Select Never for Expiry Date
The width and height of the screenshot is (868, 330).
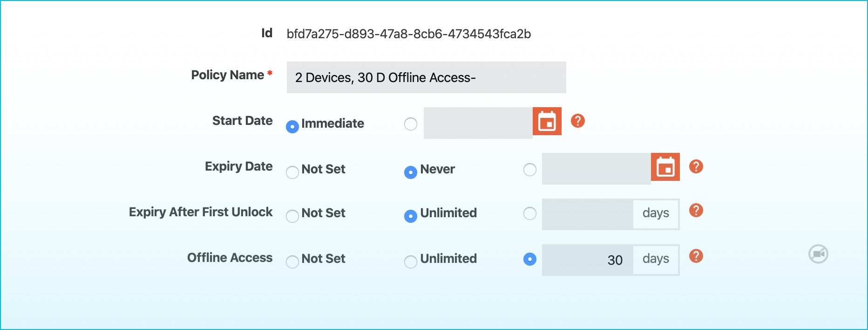[410, 172]
